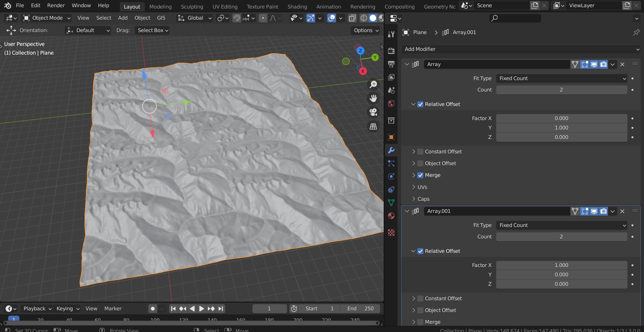The image size is (644, 332).
Task: Switch to the Shading workspace tab
Action: (297, 6)
